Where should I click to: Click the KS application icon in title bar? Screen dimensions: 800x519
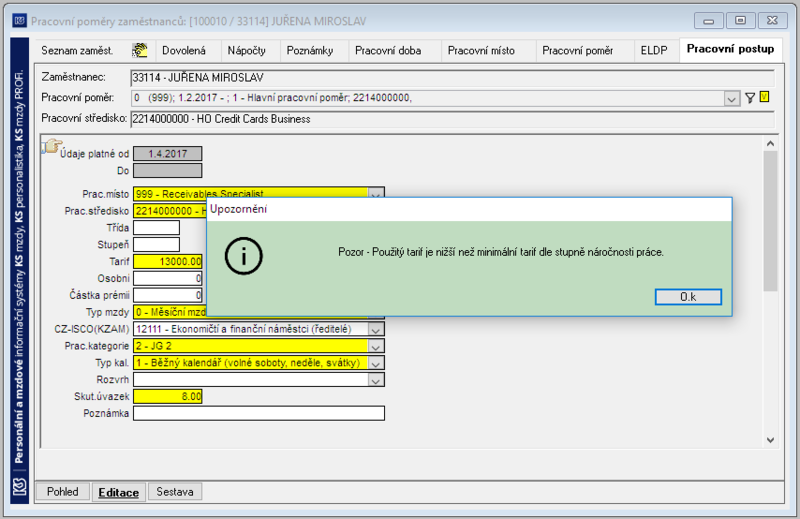[19, 21]
